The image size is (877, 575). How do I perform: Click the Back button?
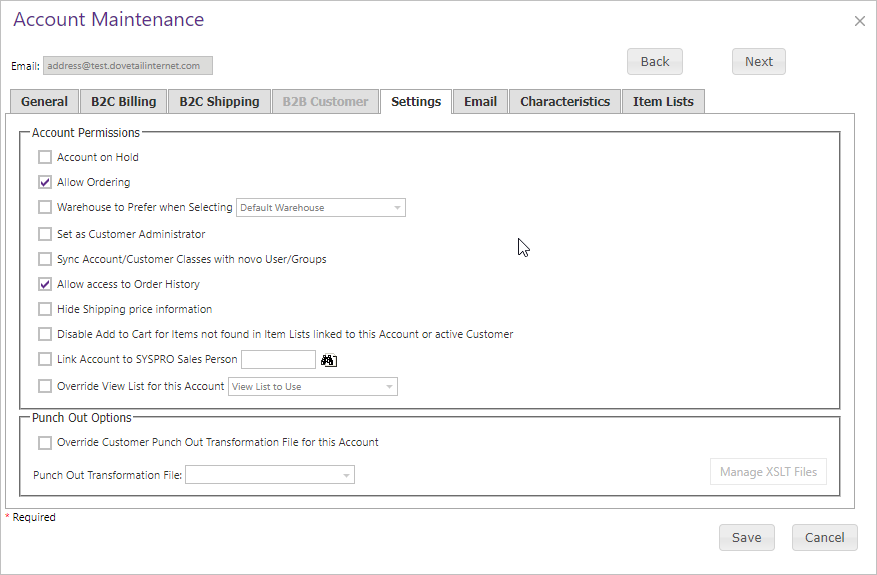click(x=654, y=62)
